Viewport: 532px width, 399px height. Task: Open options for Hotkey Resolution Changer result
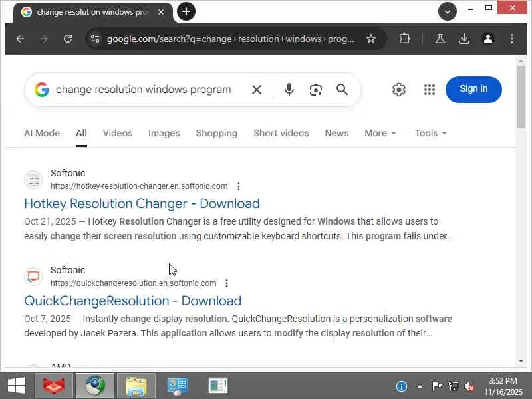pos(239,186)
